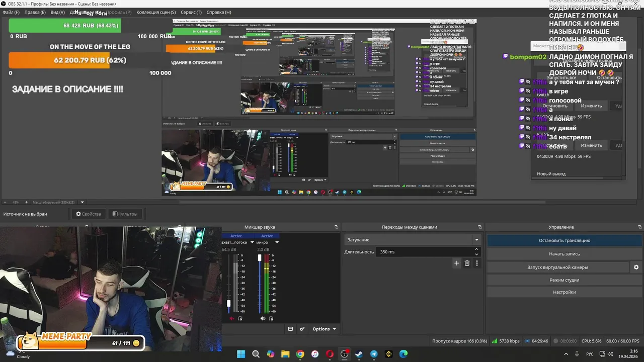The width and height of the screenshot is (644, 362).
Task: Zoom in the preview with the plus icon
Action: tap(27, 202)
